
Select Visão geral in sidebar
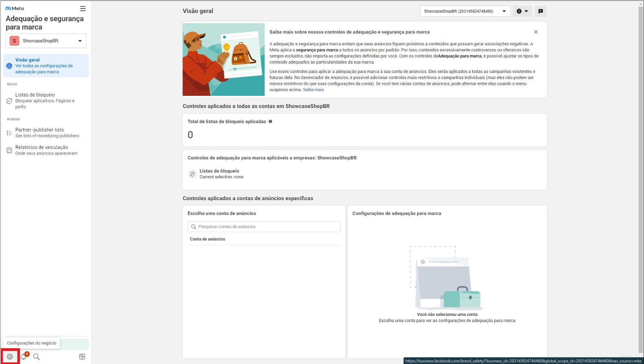point(46,66)
